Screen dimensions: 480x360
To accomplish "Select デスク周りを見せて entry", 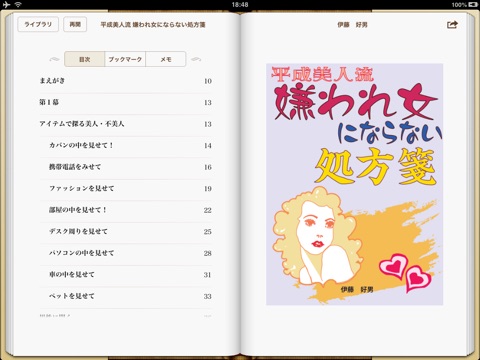I will pyautogui.click(x=126, y=231).
